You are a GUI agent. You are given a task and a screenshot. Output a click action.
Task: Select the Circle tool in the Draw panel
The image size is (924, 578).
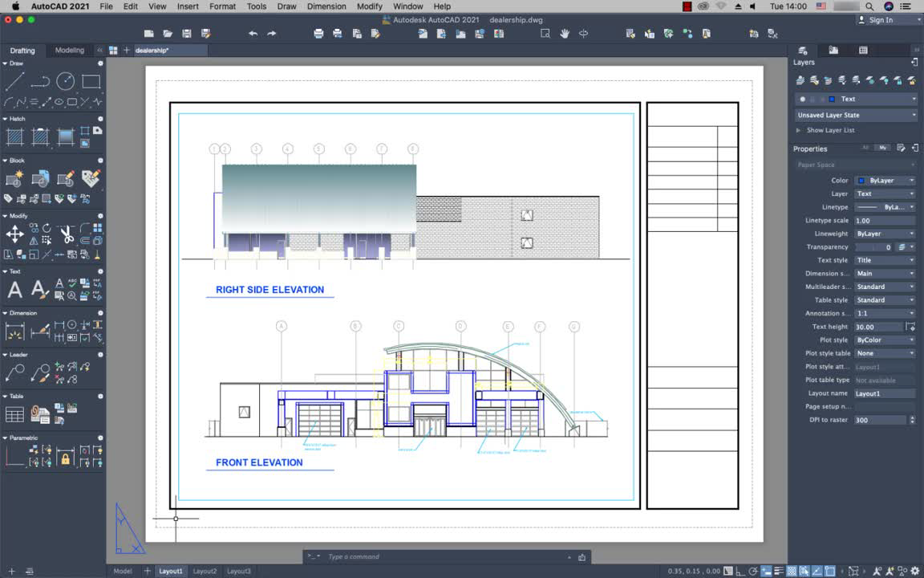click(x=66, y=81)
